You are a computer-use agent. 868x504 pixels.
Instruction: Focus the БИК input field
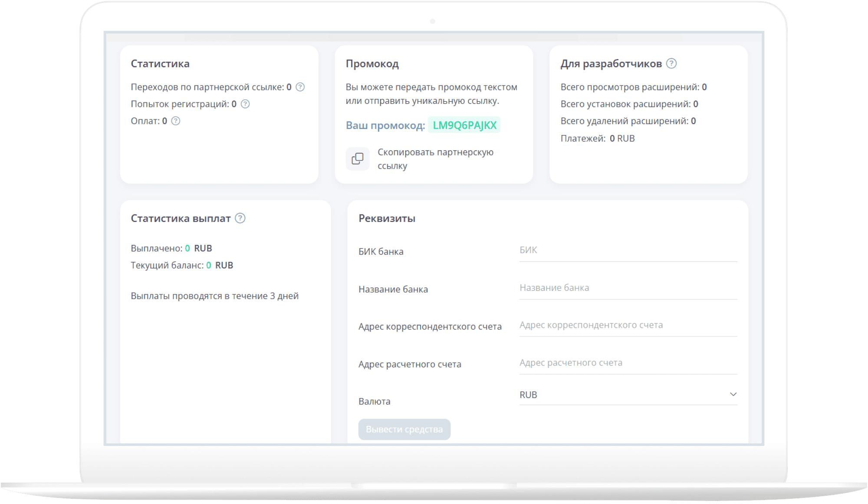pyautogui.click(x=628, y=250)
